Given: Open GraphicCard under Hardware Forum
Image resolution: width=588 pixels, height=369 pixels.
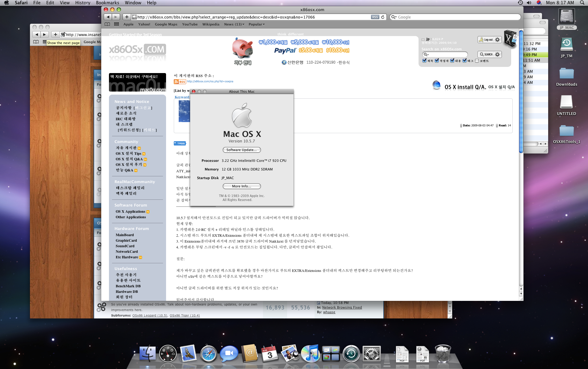Looking at the screenshot, I should pos(126,240).
